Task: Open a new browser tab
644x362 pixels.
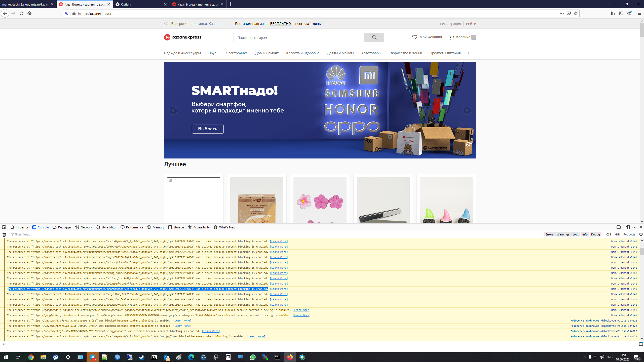Action: [x=231, y=4]
